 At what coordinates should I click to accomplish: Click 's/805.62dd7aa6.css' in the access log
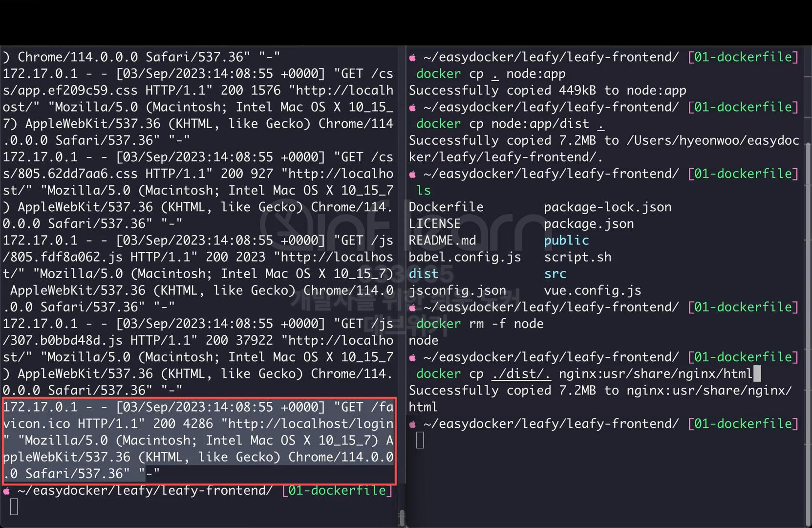coord(70,174)
